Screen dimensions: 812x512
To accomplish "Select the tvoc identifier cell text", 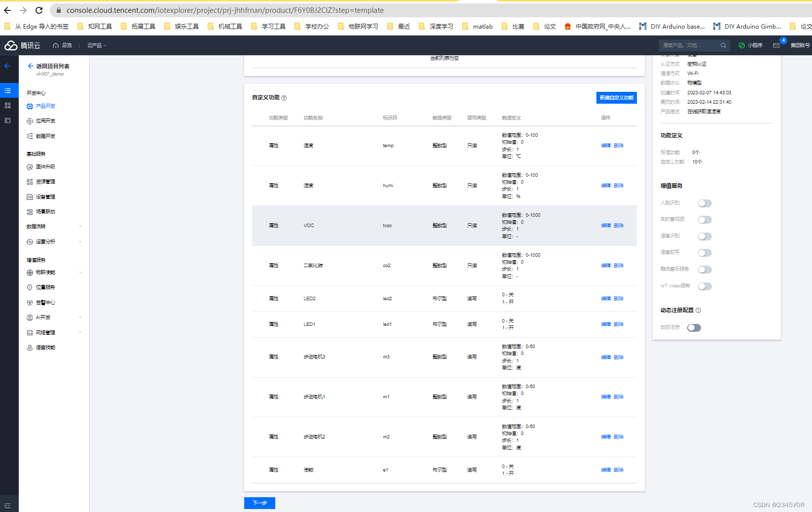I will click(387, 226).
